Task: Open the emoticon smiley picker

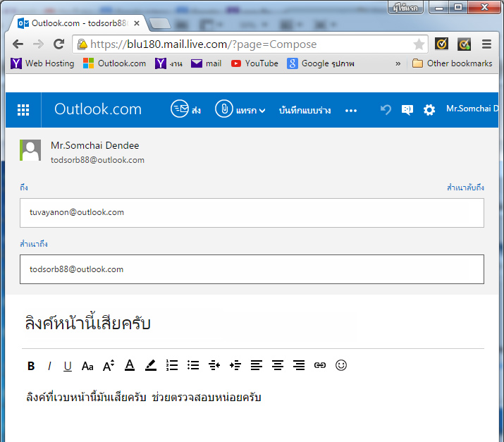Action: pyautogui.click(x=341, y=365)
